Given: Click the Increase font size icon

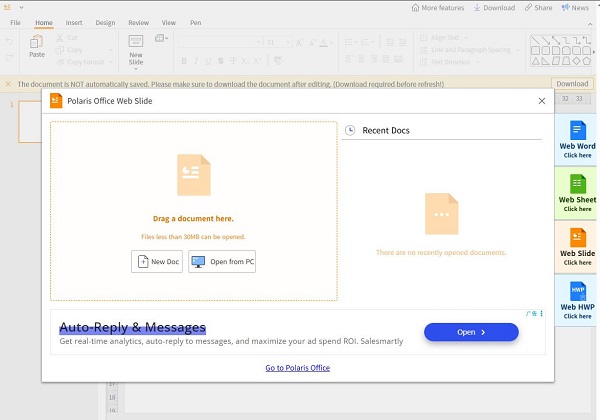Looking at the screenshot, I should coord(299,42).
